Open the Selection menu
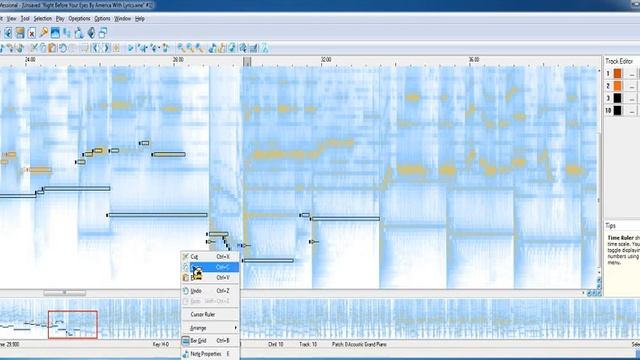 [42, 19]
